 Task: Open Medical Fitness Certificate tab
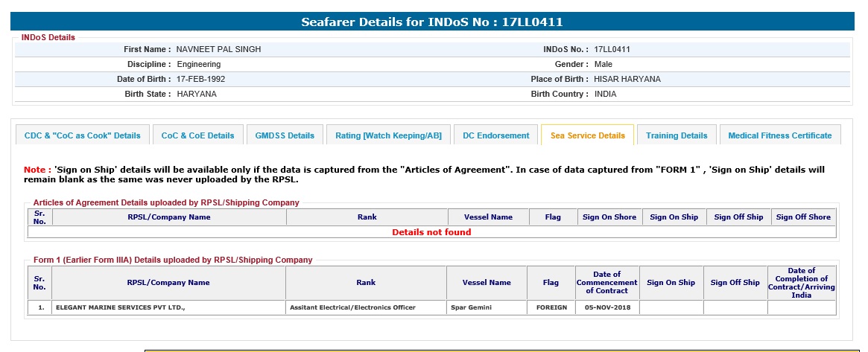point(779,135)
